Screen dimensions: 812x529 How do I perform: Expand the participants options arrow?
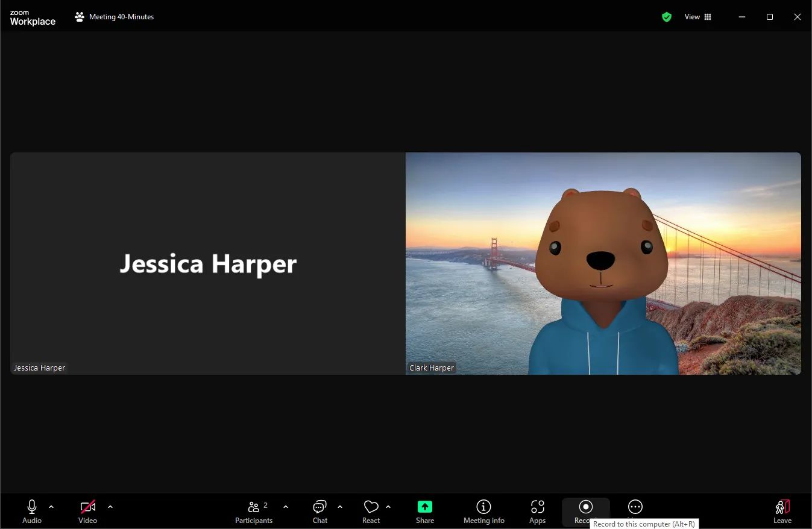click(286, 507)
